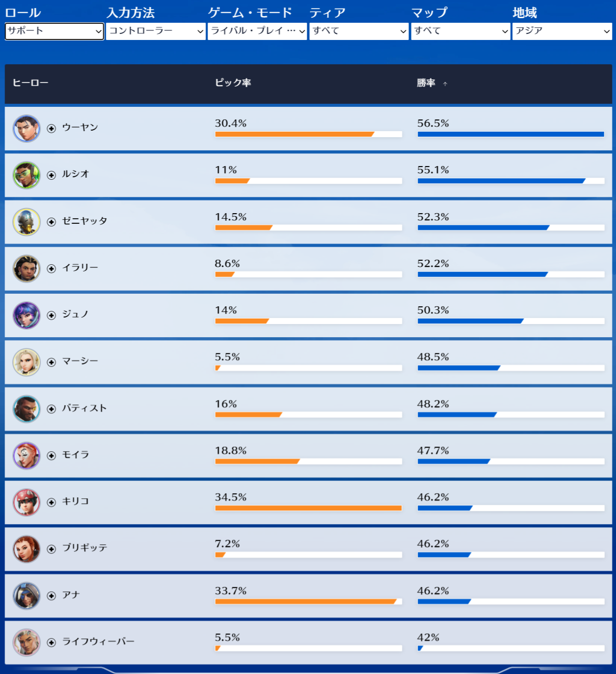
Task: Sort by 勝率 column header
Action: click(x=426, y=83)
